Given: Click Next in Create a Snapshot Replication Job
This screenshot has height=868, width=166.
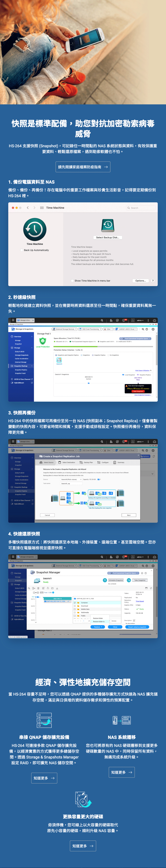Looking at the screenshot, I should [x=129, y=515].
